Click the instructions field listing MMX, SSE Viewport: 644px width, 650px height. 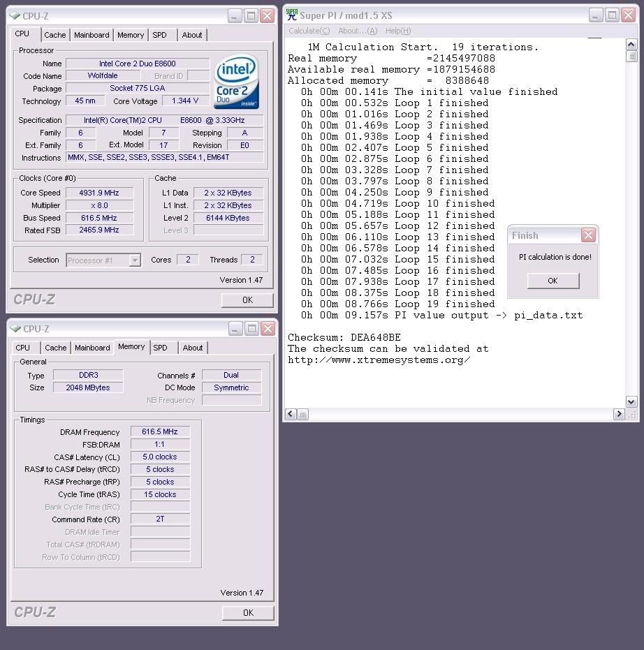tap(165, 158)
